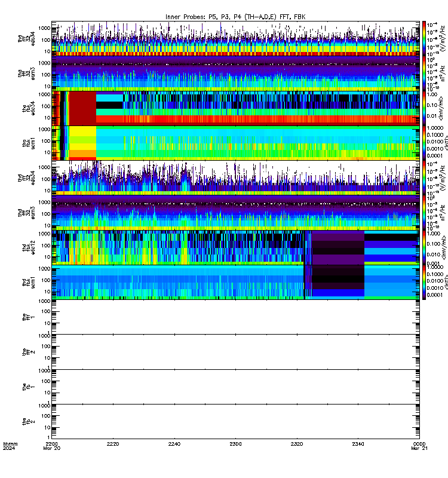Click the <|nT|> unit label beside tha fbk scm1
This screenshot has height=478, width=448.
click(x=445, y=143)
